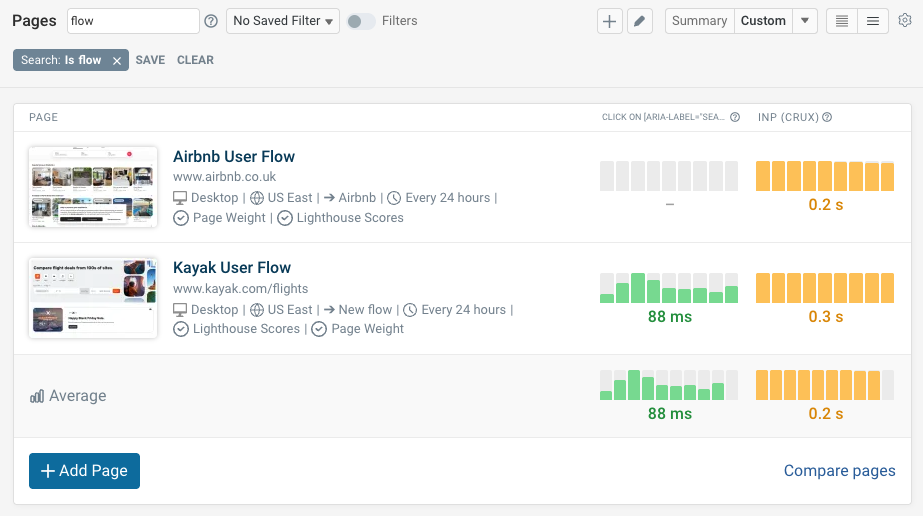
Task: Toggle the Filters switch
Action: point(360,21)
